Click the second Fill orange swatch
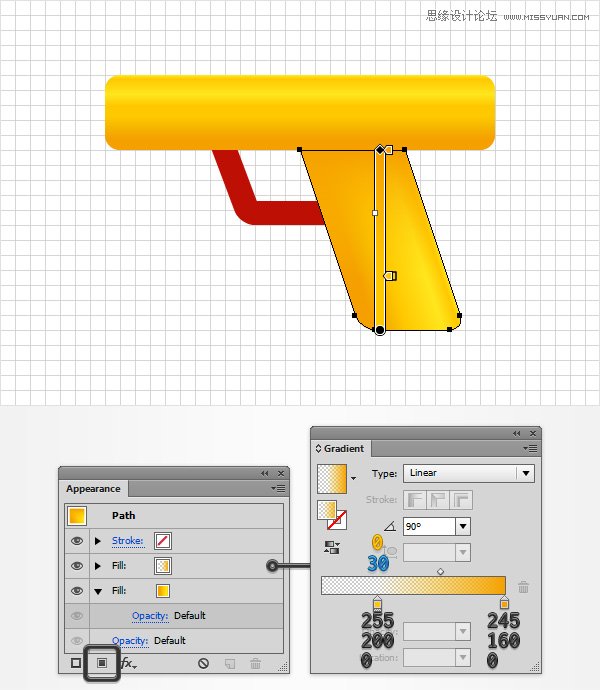The image size is (600, 690). click(x=163, y=591)
